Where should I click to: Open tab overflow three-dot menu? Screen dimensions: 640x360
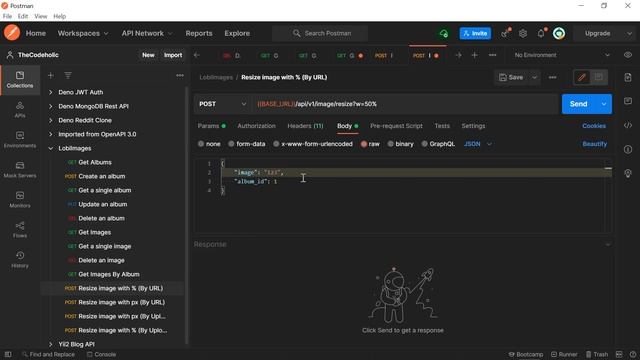(492, 55)
